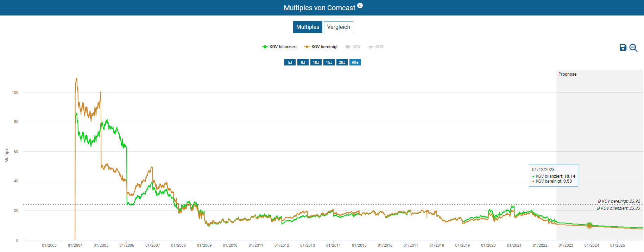Show all data with Alle button
Image resolution: width=644 pixels, height=252 pixels.
[355, 62]
